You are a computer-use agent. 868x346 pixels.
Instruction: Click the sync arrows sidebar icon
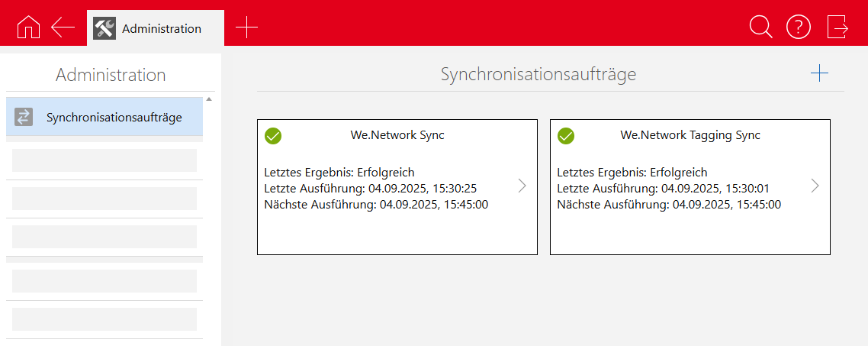(24, 117)
